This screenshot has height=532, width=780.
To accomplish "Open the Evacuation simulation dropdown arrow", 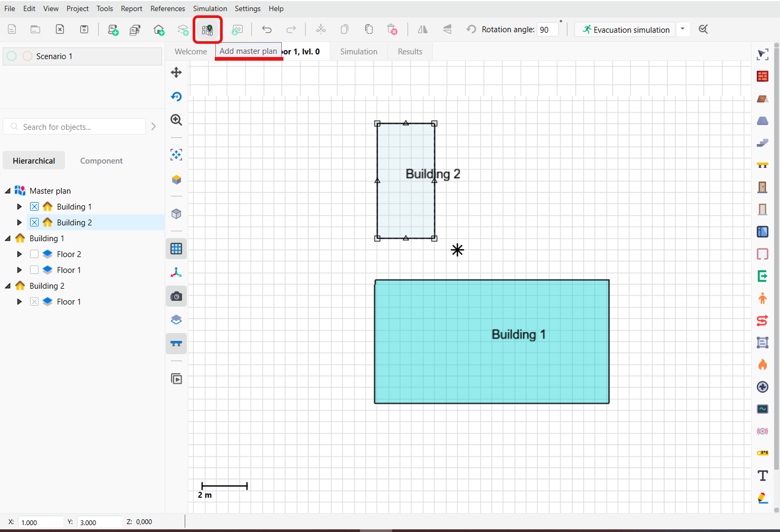I will [682, 30].
